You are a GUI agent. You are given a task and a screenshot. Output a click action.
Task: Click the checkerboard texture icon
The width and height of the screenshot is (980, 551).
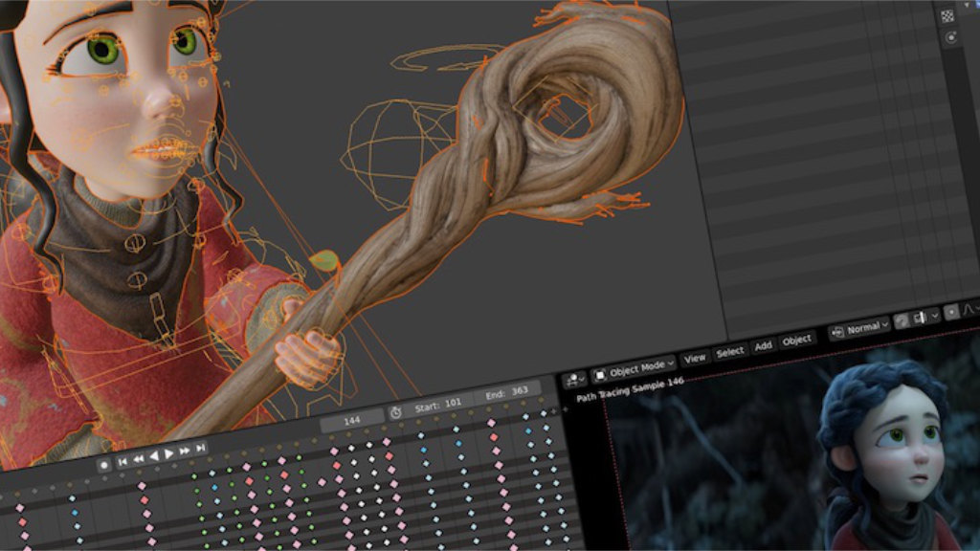(947, 15)
